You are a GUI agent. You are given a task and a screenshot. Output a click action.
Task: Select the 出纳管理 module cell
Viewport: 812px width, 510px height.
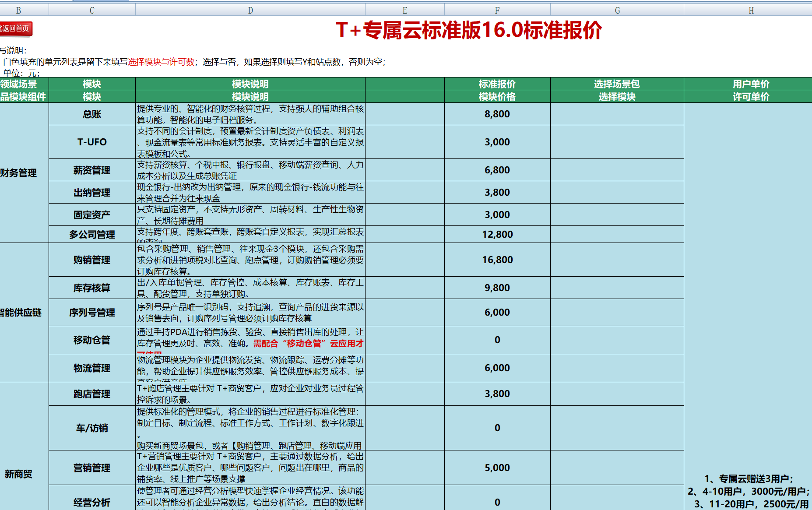pyautogui.click(x=92, y=192)
